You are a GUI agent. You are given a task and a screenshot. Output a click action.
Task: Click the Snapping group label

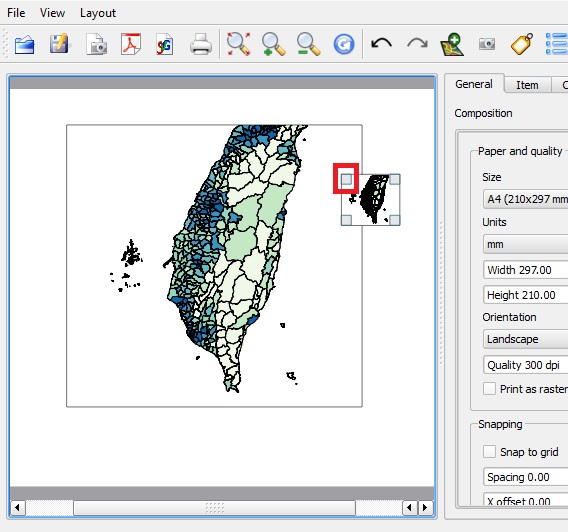(500, 424)
